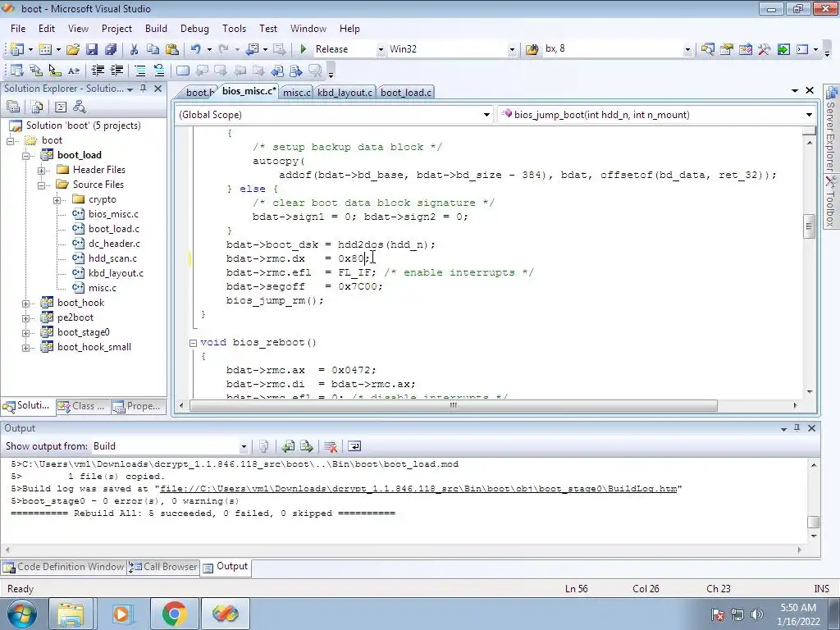Clear all output with the red X icon
Screen dimensions: 840x630
click(x=331, y=446)
